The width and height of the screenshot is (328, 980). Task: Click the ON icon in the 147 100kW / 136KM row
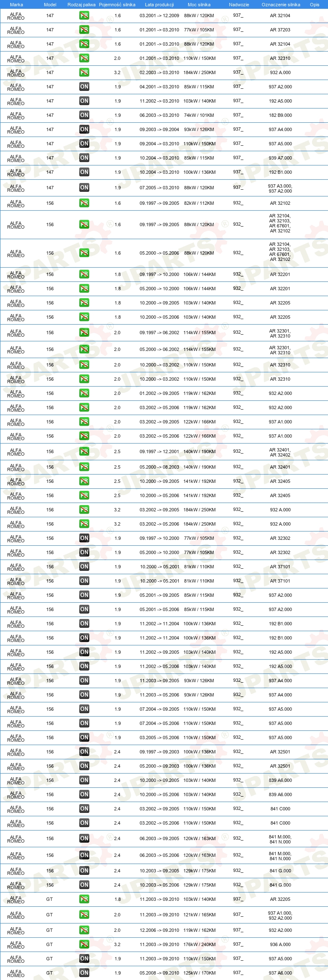(x=84, y=172)
